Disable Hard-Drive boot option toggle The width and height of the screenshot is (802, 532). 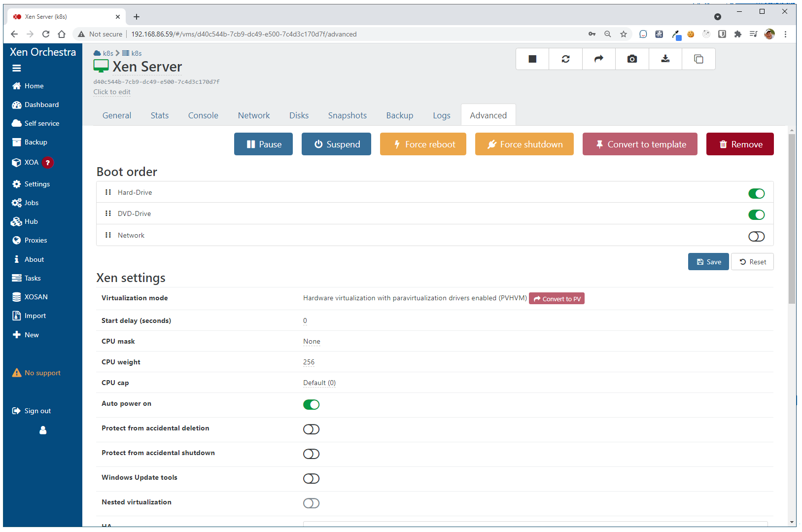(x=756, y=193)
